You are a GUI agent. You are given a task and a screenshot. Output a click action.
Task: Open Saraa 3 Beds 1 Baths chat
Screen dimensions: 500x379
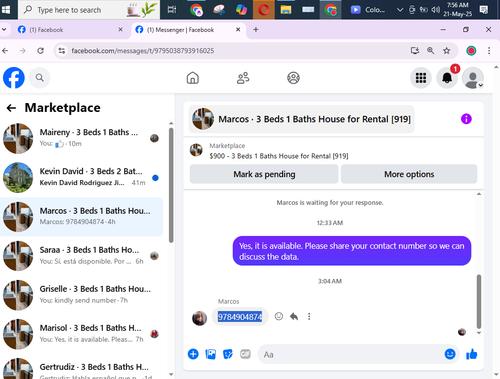tap(81, 255)
